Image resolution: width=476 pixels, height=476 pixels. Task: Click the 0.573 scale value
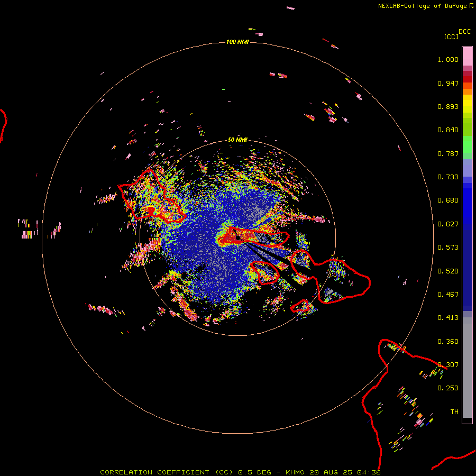[x=448, y=248]
